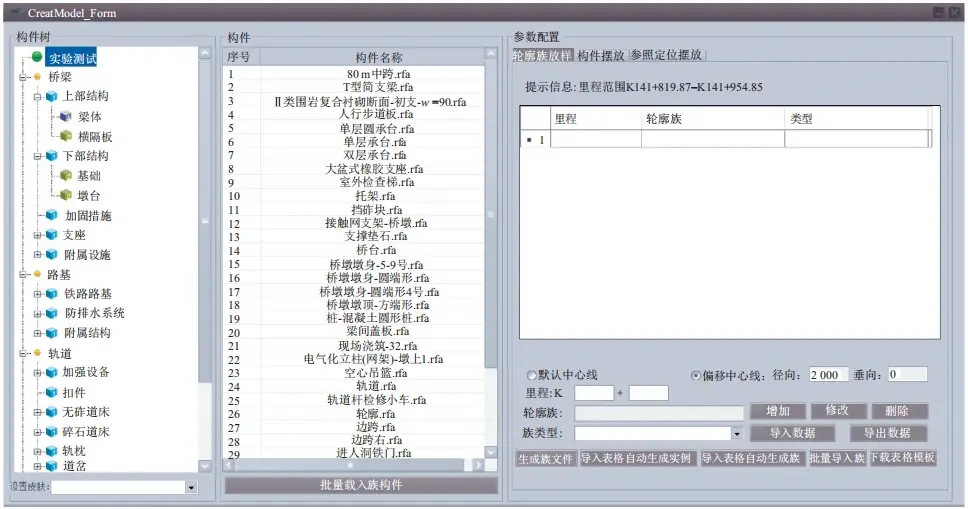This screenshot has height=509, width=968.
Task: Click the 径向 offset input field
Action: pyautogui.click(x=829, y=374)
